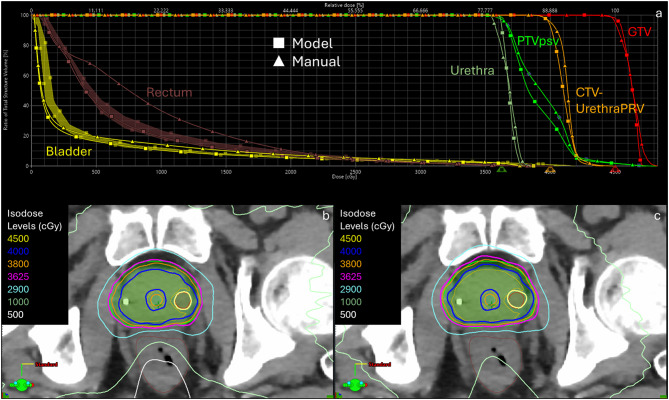Image resolution: width=669 pixels, height=400 pixels.
Task: Click the '2000' tick on the DVH dose axis
Action: [x=291, y=172]
